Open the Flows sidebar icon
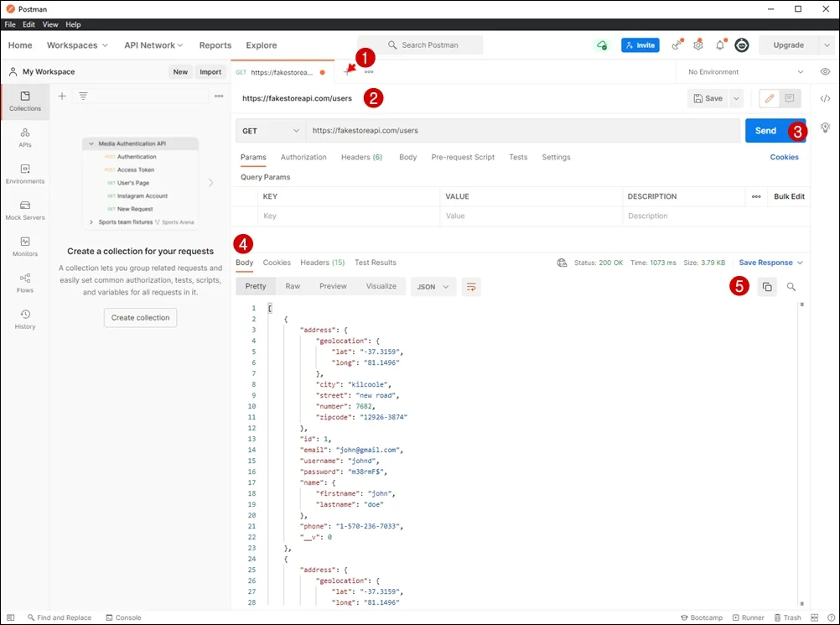The height and width of the screenshot is (625, 840). [24, 282]
